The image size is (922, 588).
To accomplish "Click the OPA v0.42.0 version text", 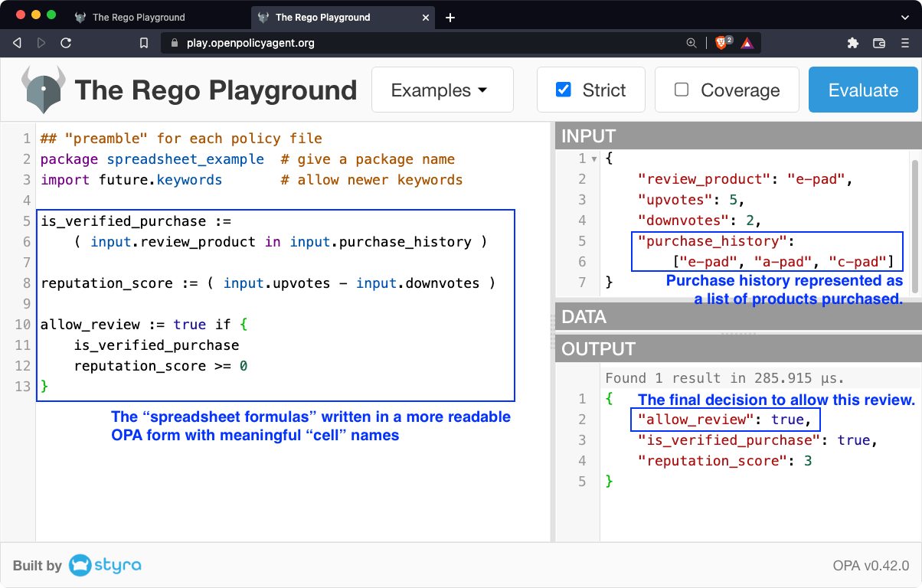I will point(871,566).
